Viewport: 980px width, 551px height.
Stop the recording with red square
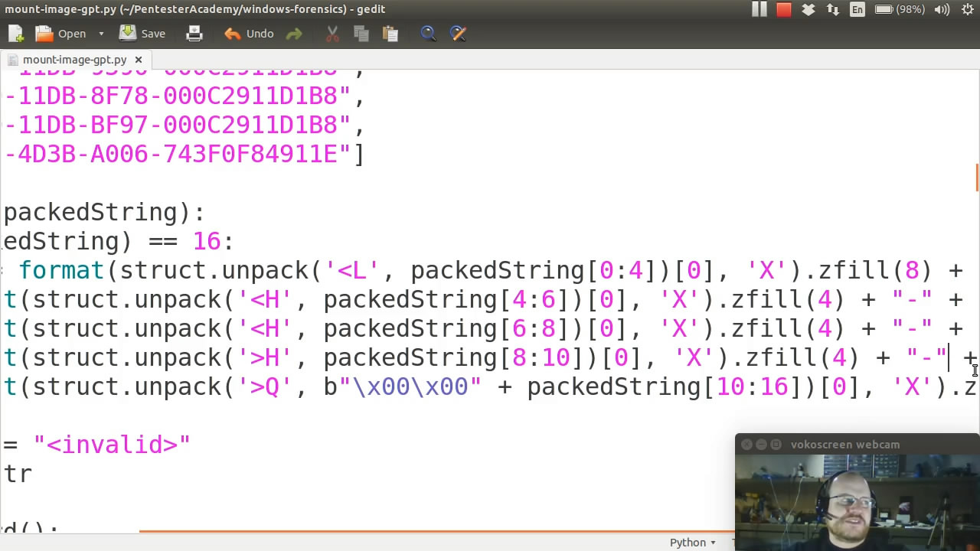[x=783, y=9]
